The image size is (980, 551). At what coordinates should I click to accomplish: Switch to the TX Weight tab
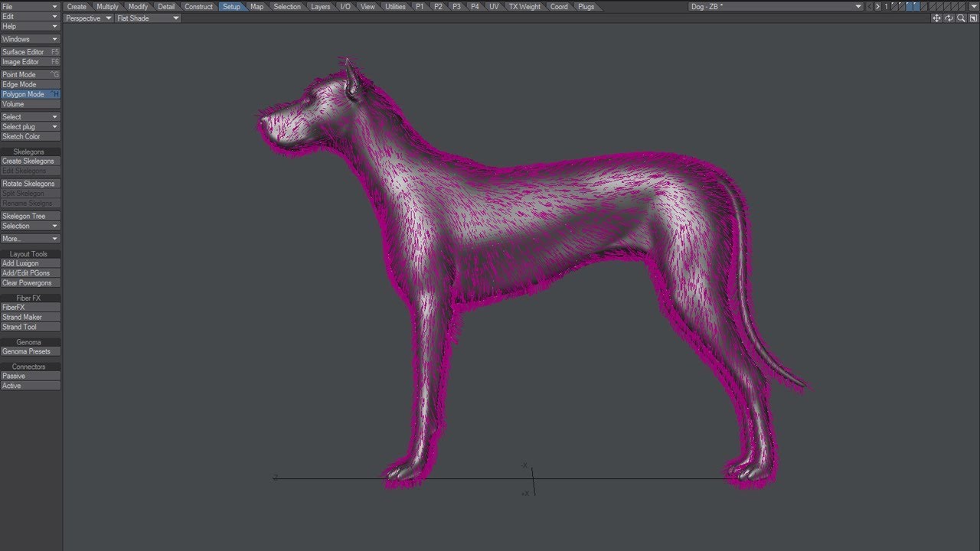524,6
